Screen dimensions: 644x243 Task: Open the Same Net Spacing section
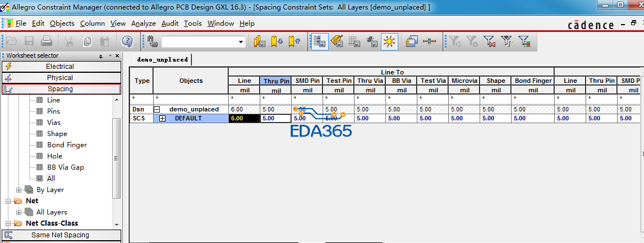pos(62,235)
